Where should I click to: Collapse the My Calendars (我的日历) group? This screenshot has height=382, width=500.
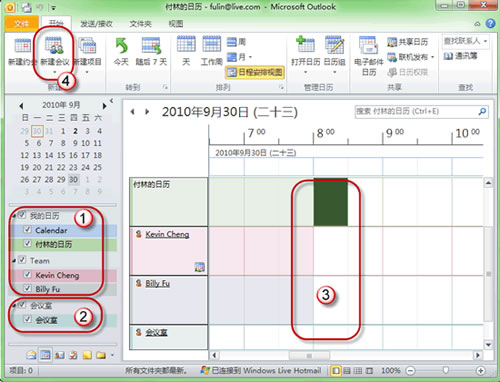14,216
